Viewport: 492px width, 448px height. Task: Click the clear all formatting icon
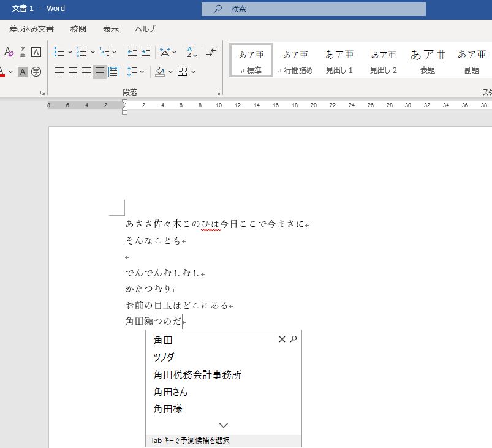point(9,52)
